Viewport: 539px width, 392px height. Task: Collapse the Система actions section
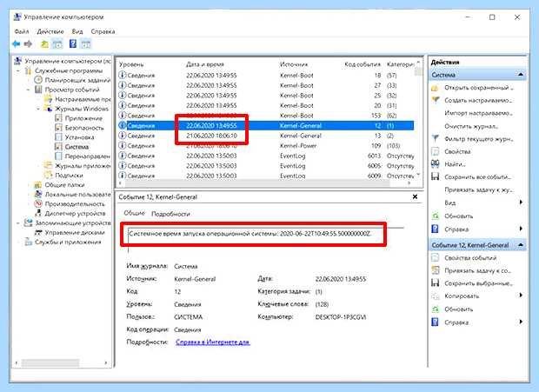(521, 75)
